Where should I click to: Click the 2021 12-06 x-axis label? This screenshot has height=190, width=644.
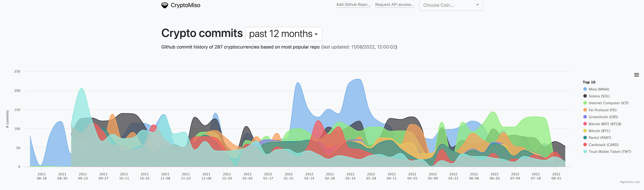[206, 176]
